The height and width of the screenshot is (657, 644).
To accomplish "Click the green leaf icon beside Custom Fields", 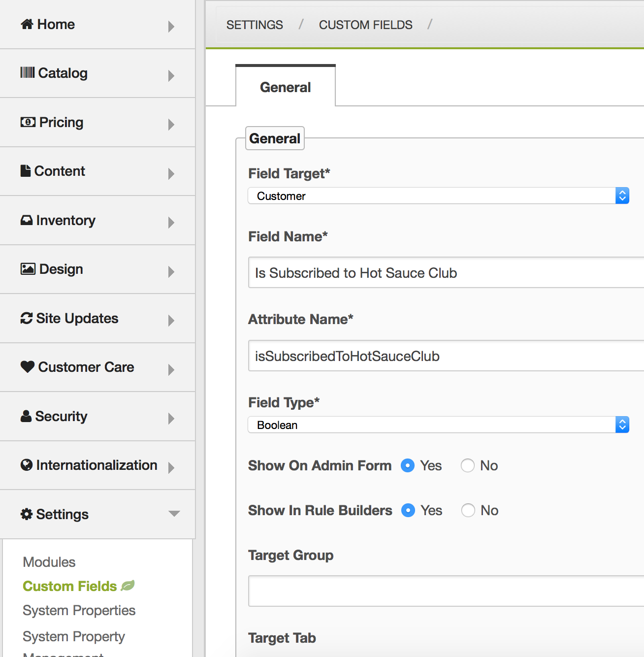I will [128, 586].
